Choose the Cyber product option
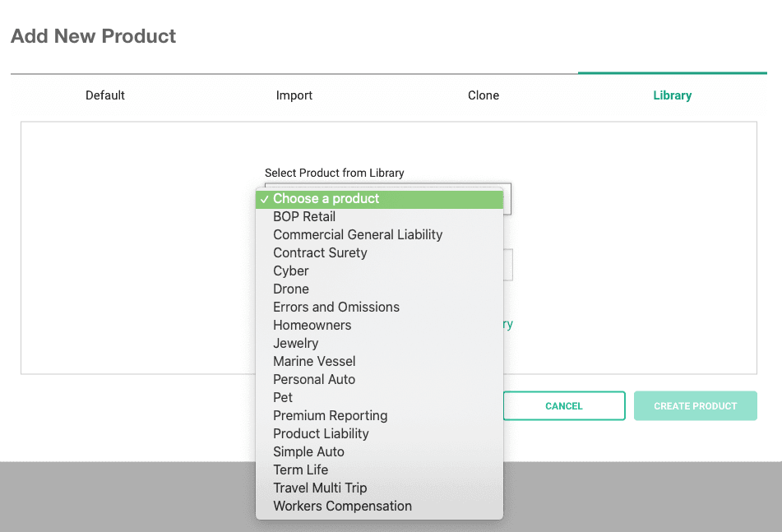 291,271
